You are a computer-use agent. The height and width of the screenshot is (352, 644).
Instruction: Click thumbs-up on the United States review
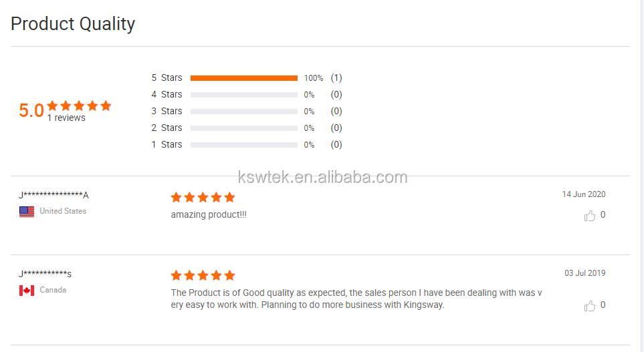pyautogui.click(x=589, y=216)
